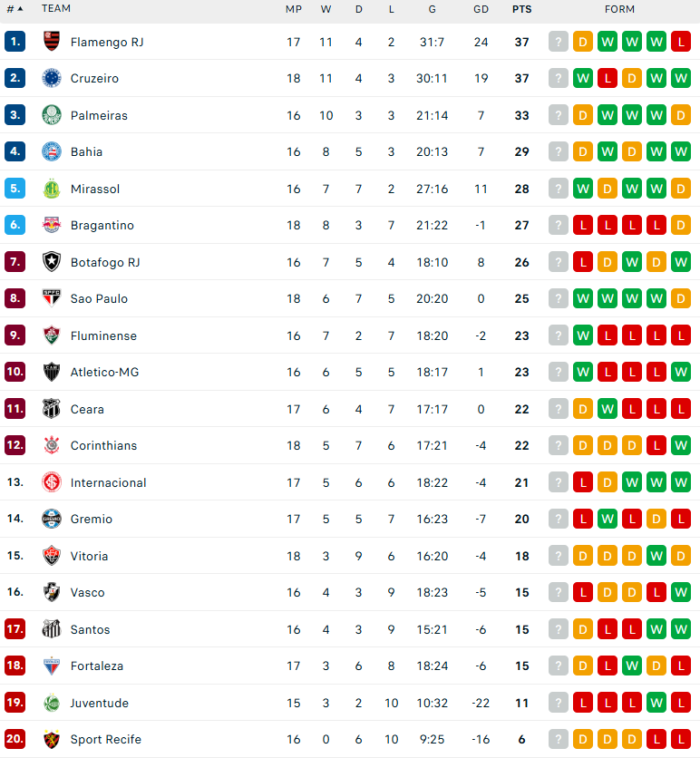Open the Corinthians team name link

tap(104, 445)
